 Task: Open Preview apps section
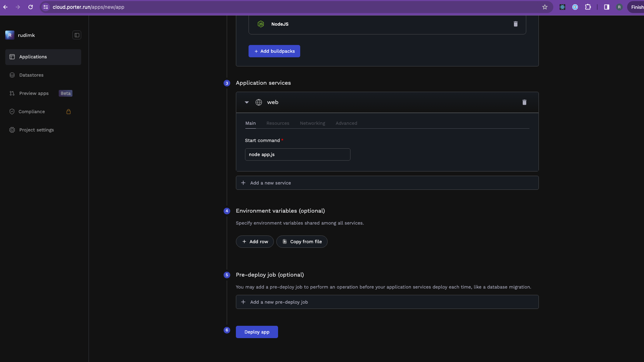point(43,93)
